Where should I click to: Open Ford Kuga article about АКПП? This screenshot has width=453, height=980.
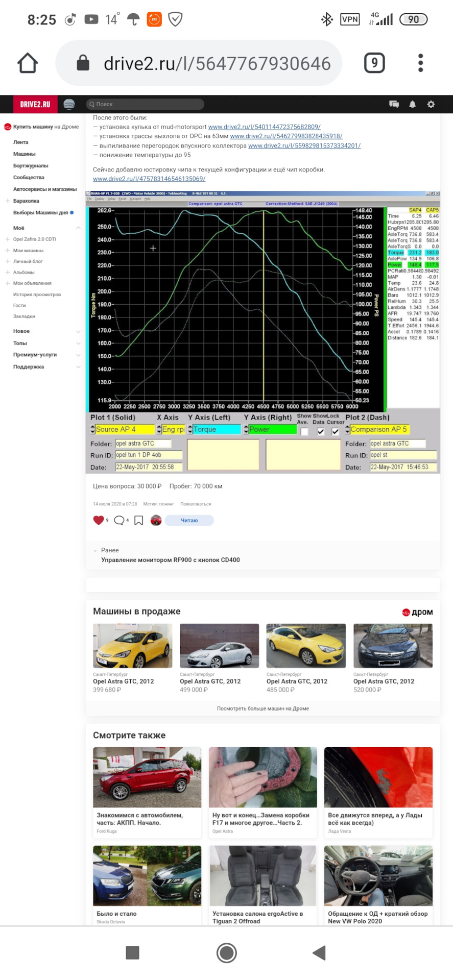[x=147, y=792]
